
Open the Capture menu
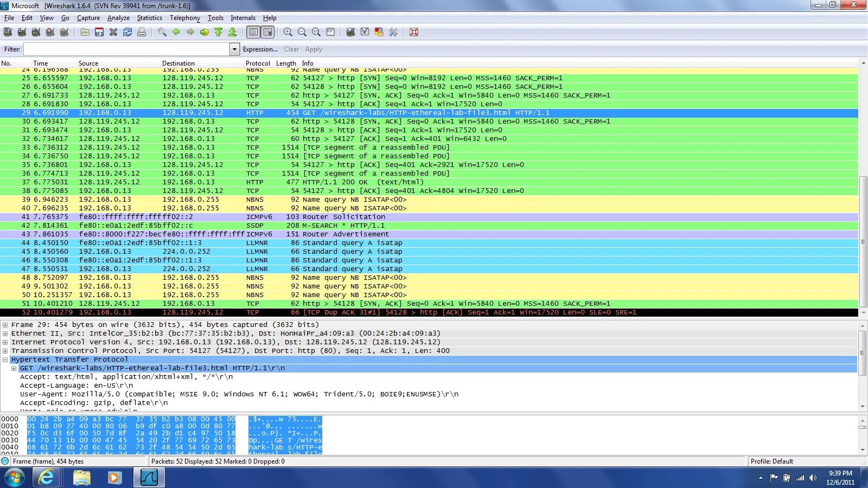coord(88,18)
